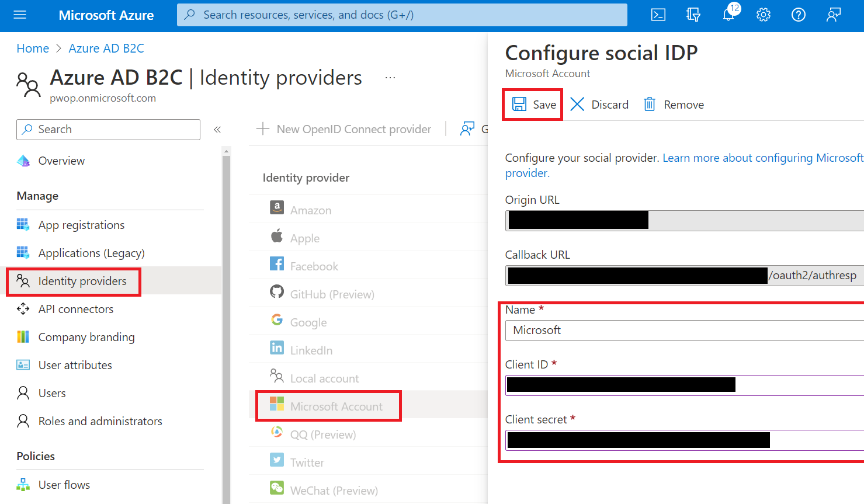This screenshot has height=504, width=864.
Task: Open portal settings gear
Action: 764,15
